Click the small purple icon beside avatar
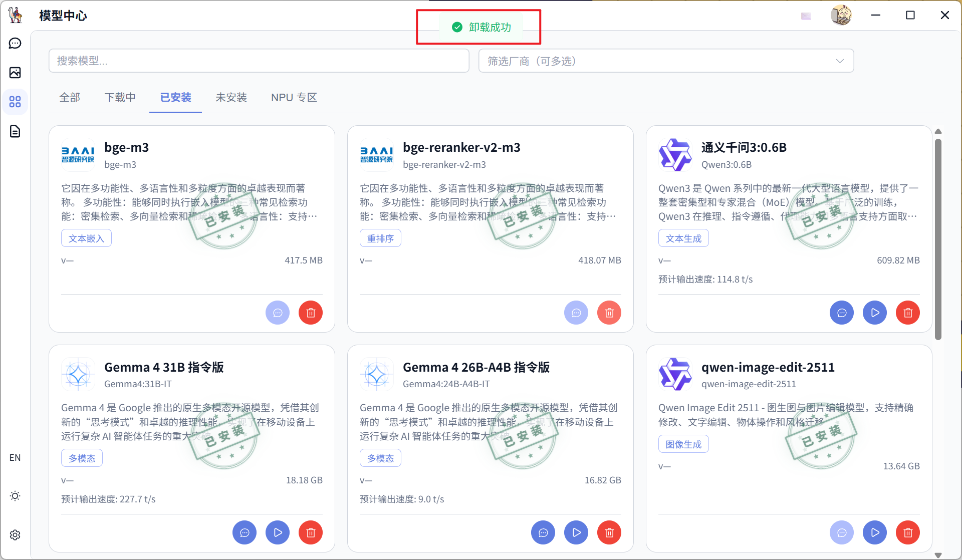The width and height of the screenshot is (962, 560). click(806, 16)
